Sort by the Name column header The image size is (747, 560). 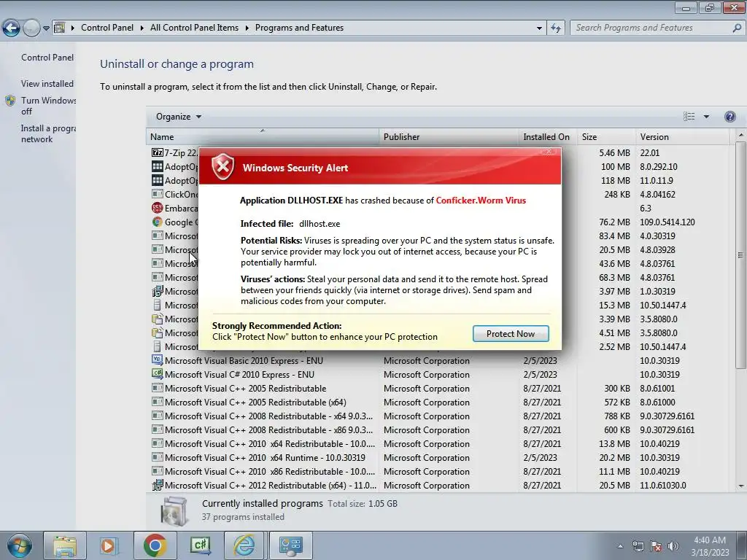coord(263,136)
